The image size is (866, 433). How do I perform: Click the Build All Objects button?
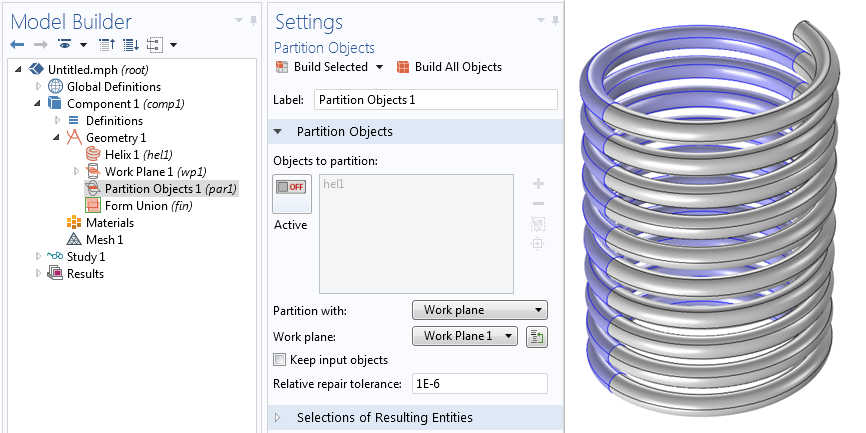pos(449,67)
